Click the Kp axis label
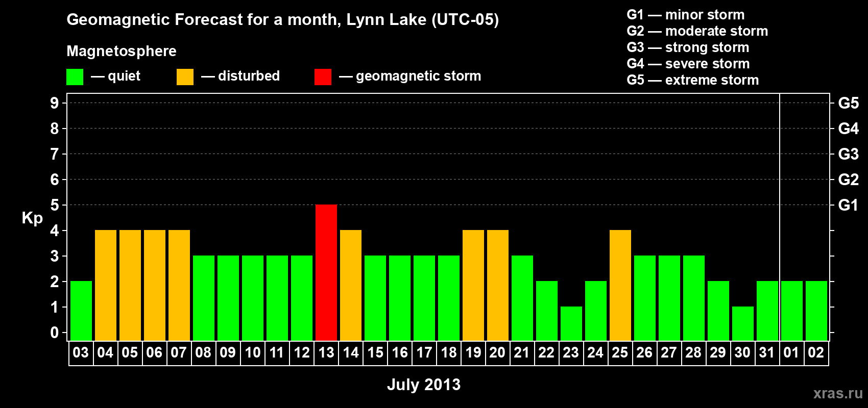Viewport: 868px width, 408px height. [x=32, y=218]
